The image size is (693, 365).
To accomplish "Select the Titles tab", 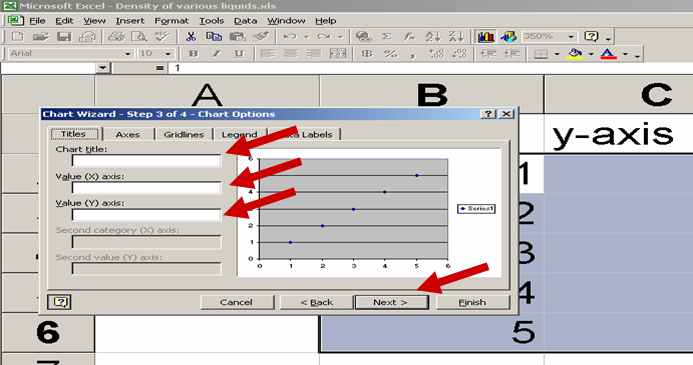I will pos(73,134).
